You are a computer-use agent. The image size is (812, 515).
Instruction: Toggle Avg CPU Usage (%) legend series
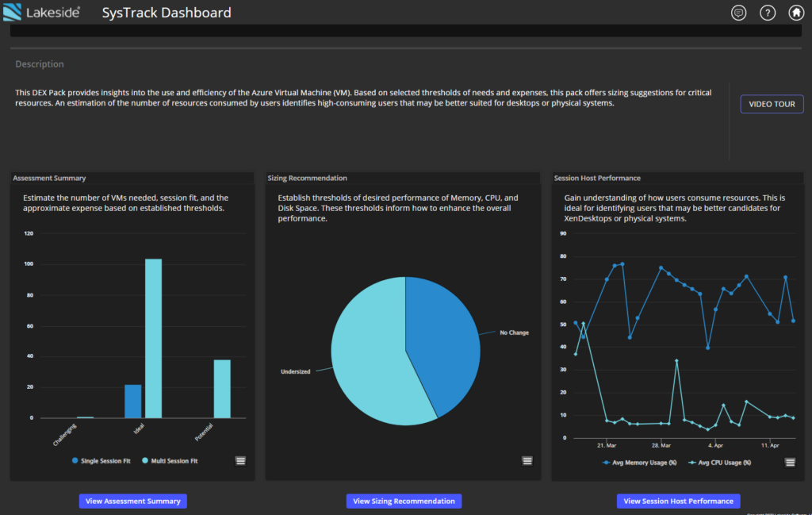(x=720, y=463)
